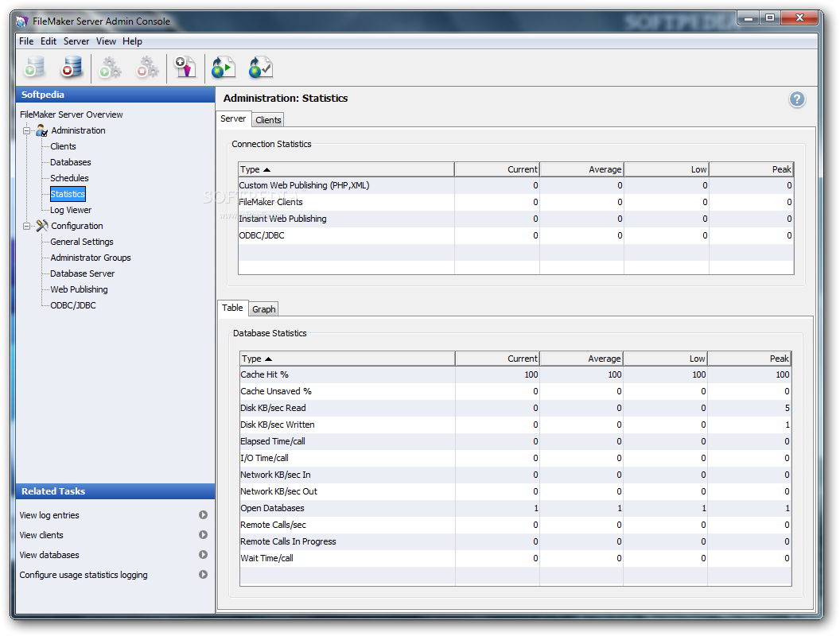This screenshot has height=636, width=840.
Task: Select the FileMaker Clients row
Action: [516, 202]
